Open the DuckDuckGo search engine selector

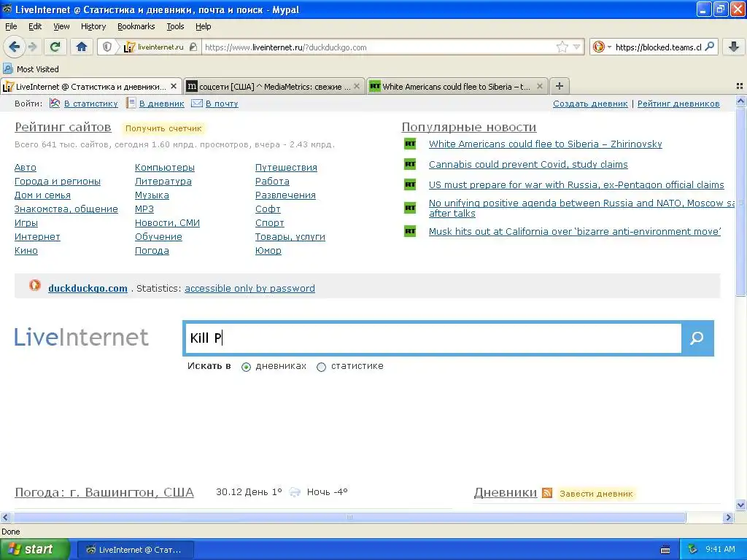(602, 47)
